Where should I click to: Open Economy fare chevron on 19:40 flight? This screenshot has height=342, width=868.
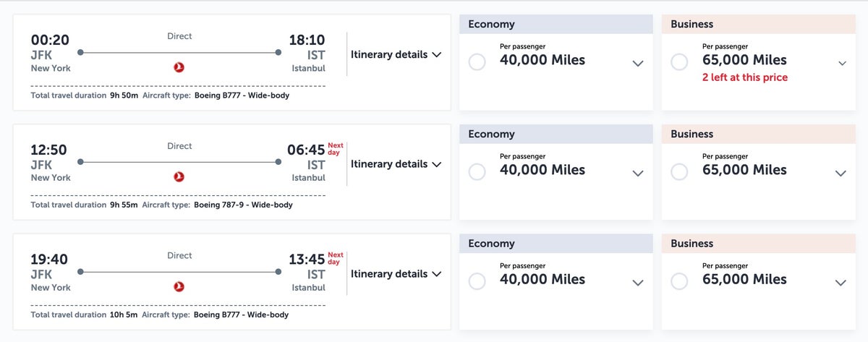[637, 283]
